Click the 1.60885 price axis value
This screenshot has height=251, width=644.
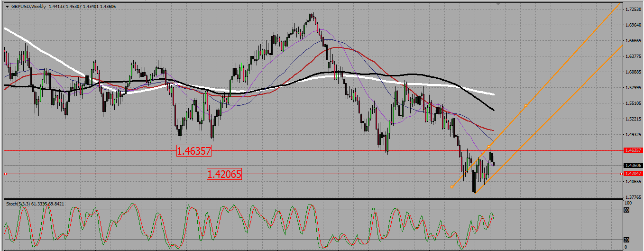634,72
